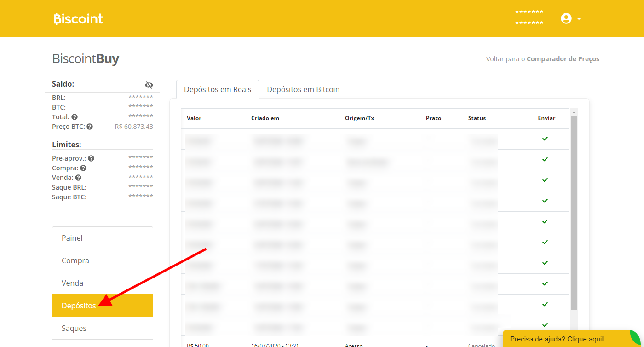Click green checkmark in first table row
This screenshot has width=644, height=347.
tap(545, 139)
